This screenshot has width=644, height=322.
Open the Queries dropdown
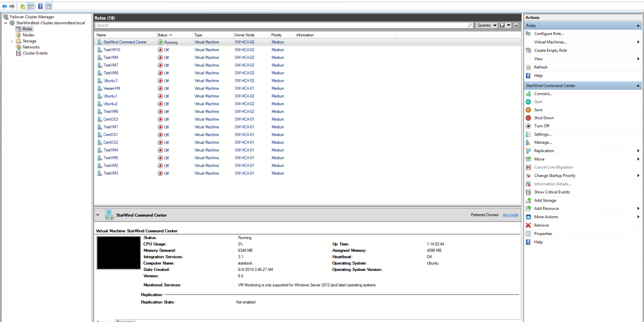(x=486, y=25)
